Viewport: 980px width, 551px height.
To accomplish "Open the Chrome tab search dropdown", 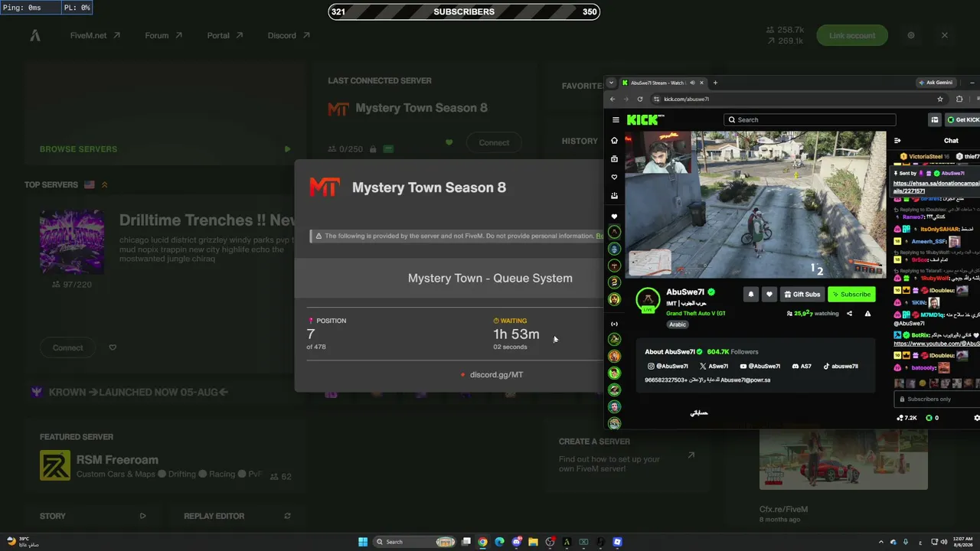I will click(x=611, y=83).
